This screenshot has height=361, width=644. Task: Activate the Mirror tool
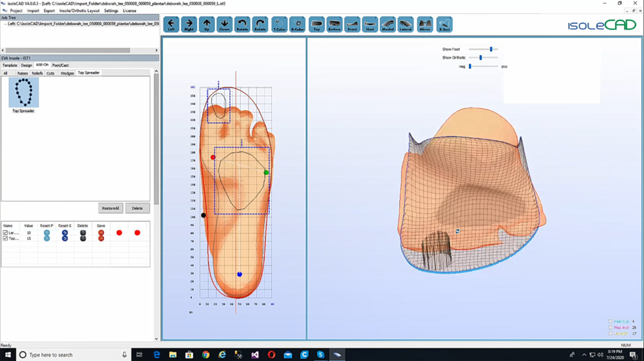point(425,24)
